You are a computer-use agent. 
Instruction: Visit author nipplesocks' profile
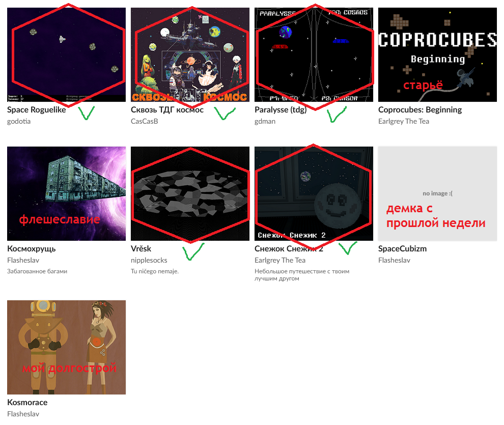(149, 260)
